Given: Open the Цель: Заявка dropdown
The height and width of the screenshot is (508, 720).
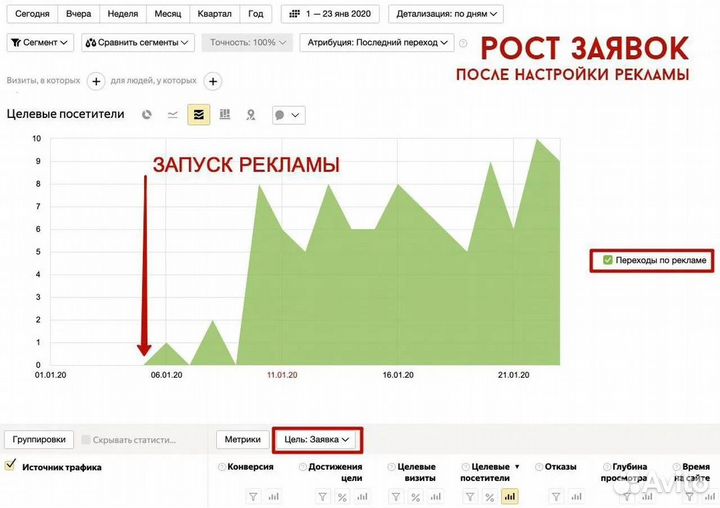Looking at the screenshot, I should [x=317, y=440].
